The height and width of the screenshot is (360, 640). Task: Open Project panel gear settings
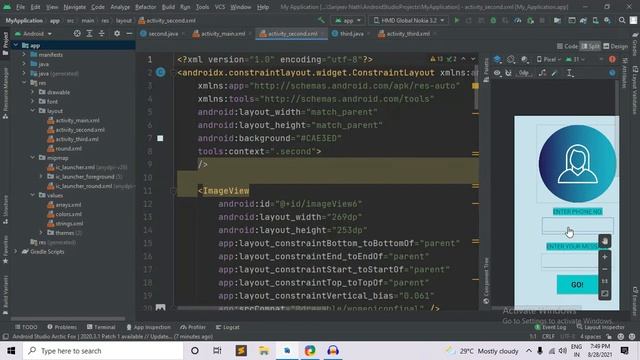coord(117,33)
